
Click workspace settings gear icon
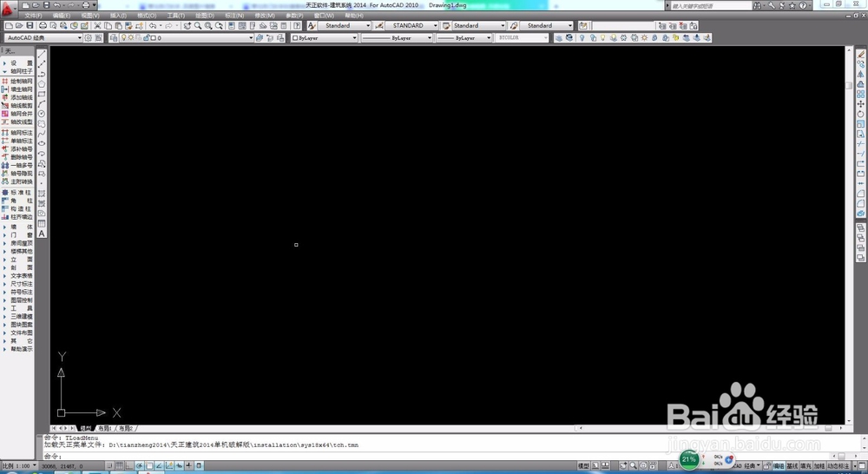pyautogui.click(x=88, y=38)
